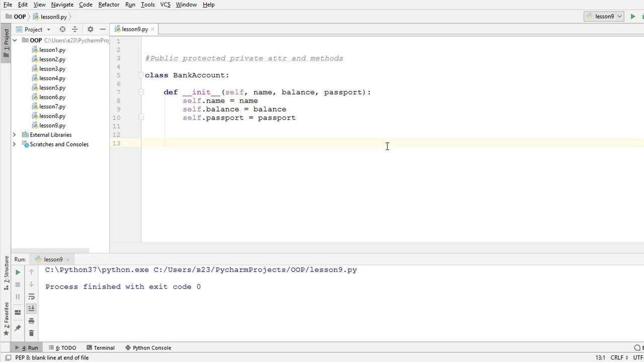Fold the BankAccount class at line 5
644x362 pixels.
click(x=141, y=75)
